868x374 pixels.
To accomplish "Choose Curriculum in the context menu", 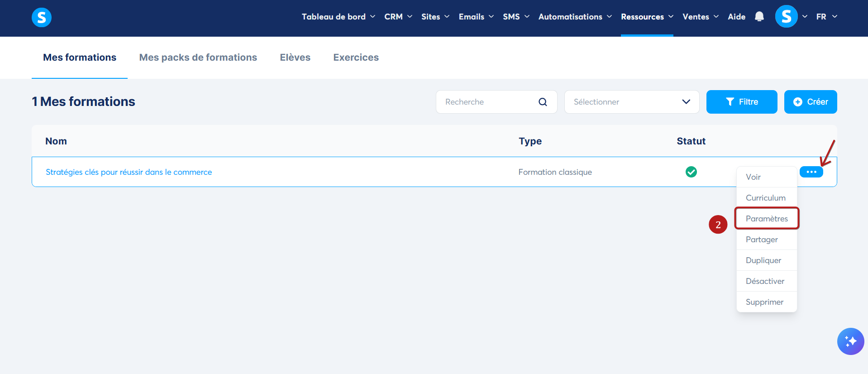I will 767,198.
